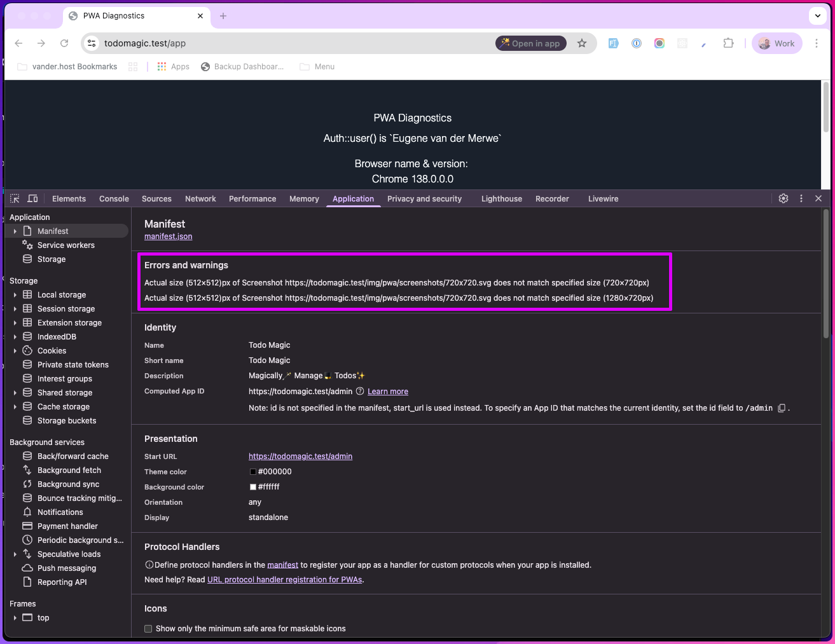Select Background fetch in the sidebar
This screenshot has height=644, width=835.
69,470
